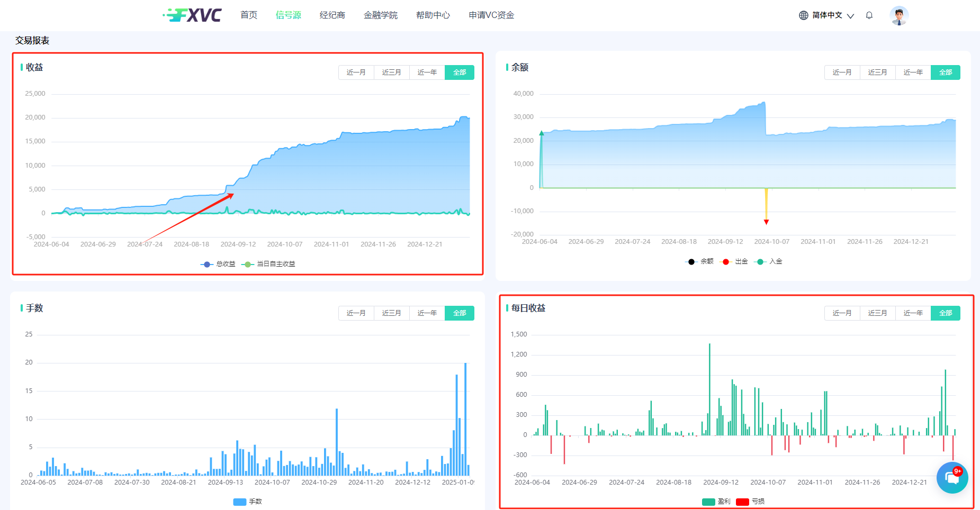Select 近一年 in 手数 chart

(427, 313)
